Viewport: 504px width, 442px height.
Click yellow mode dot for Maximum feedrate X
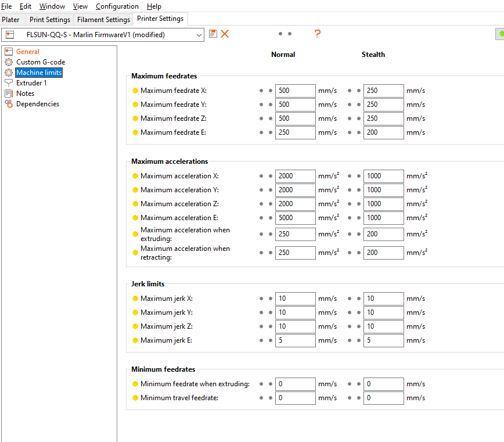click(135, 91)
